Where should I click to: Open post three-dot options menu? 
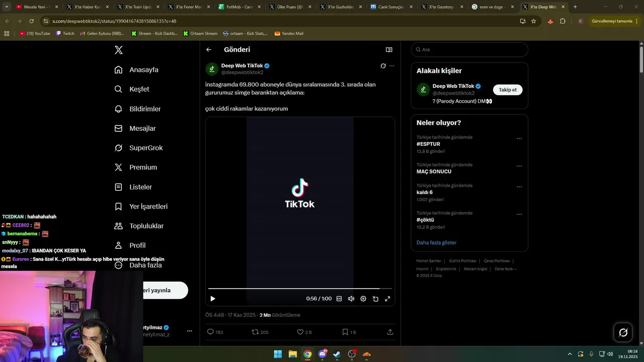(392, 66)
